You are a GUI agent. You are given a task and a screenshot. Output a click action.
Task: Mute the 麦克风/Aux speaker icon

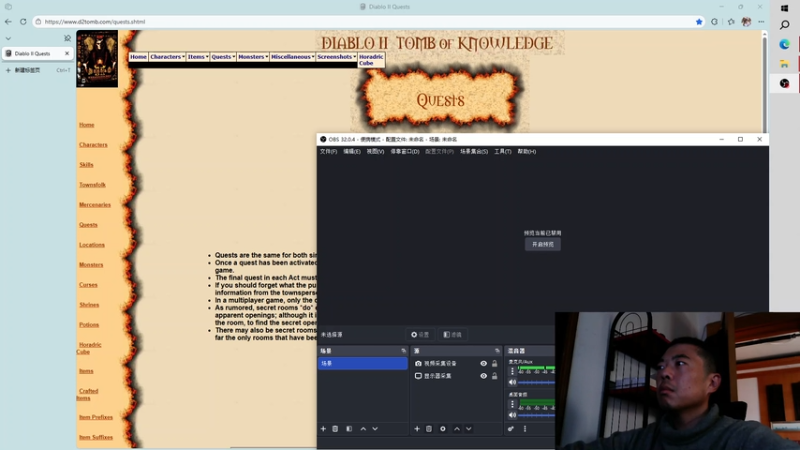pos(512,382)
